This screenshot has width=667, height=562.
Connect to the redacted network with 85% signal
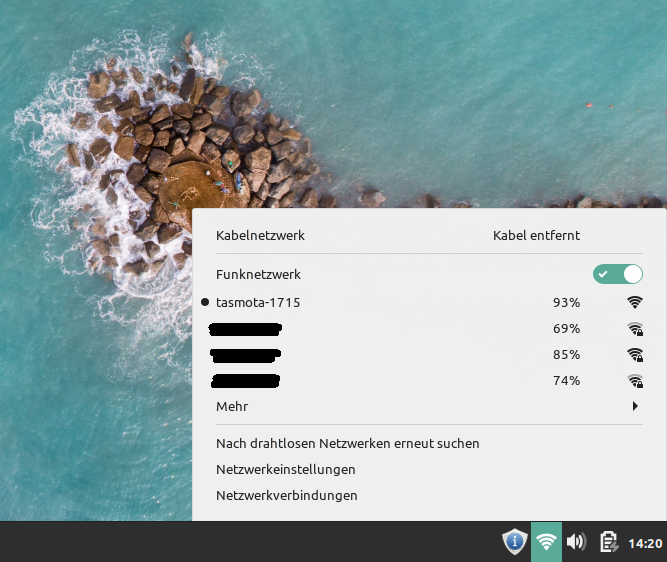click(x=245, y=354)
